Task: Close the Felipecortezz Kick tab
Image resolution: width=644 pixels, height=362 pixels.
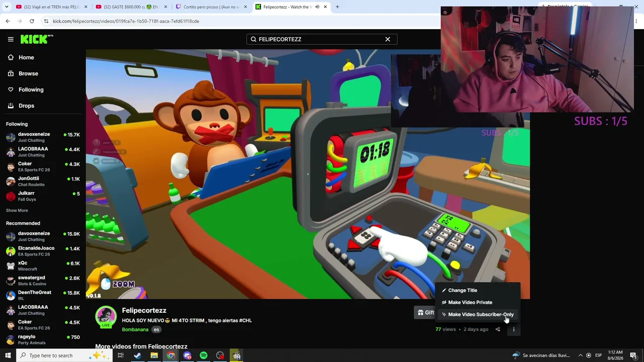Action: coord(325,7)
